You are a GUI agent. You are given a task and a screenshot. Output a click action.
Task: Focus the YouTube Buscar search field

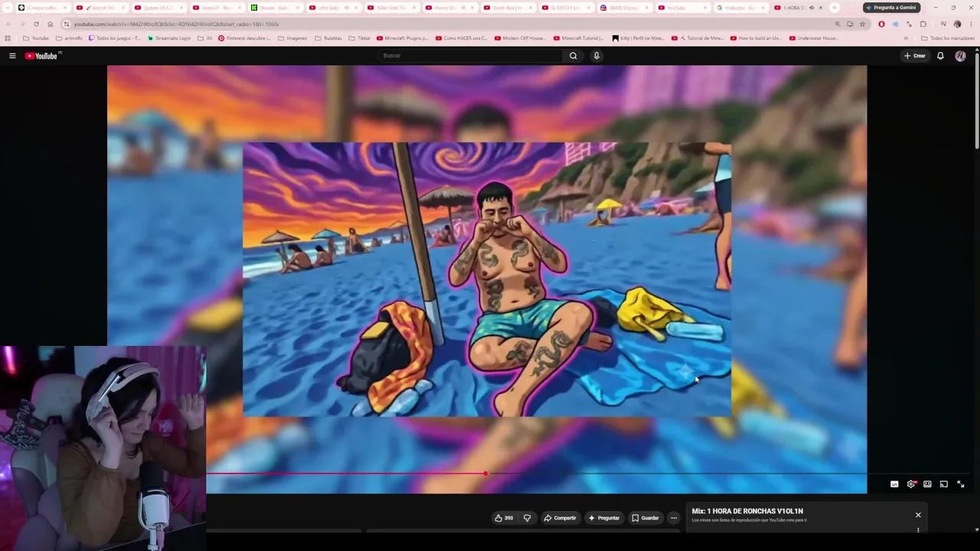coord(471,56)
